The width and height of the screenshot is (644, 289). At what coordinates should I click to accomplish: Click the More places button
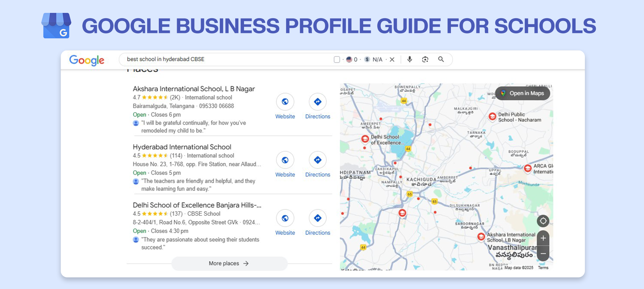coord(229,264)
